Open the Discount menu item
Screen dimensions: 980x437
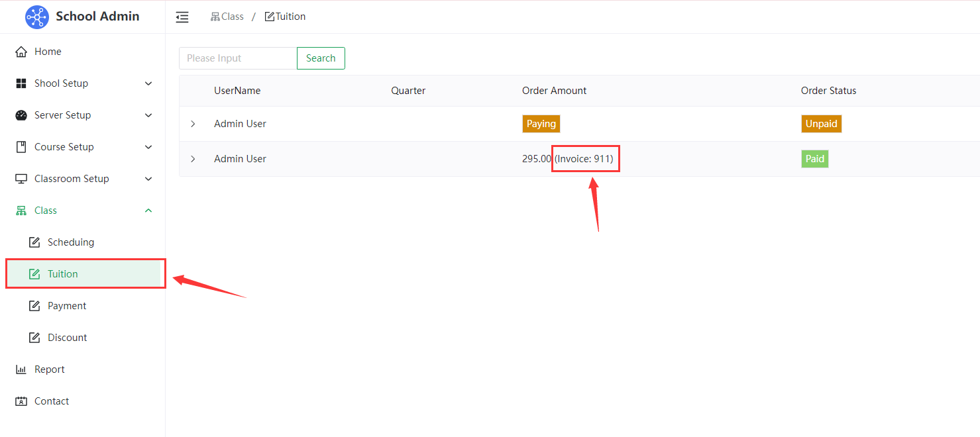(x=67, y=338)
